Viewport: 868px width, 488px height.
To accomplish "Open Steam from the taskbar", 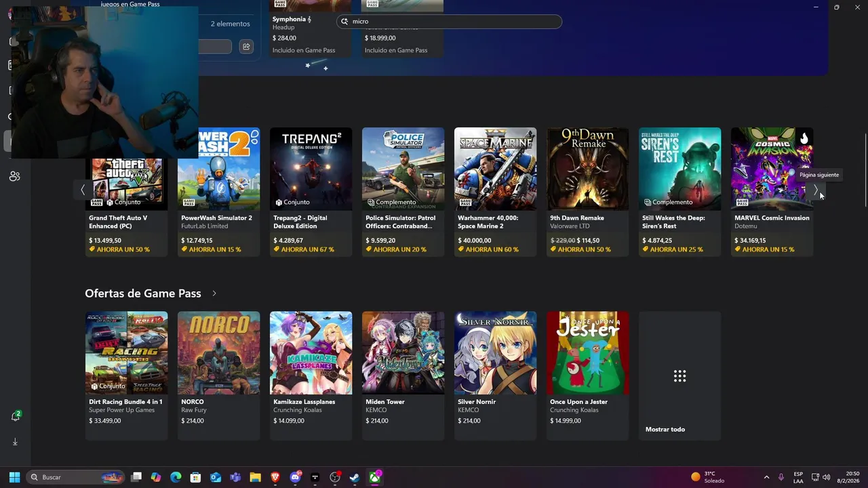I will pyautogui.click(x=355, y=477).
